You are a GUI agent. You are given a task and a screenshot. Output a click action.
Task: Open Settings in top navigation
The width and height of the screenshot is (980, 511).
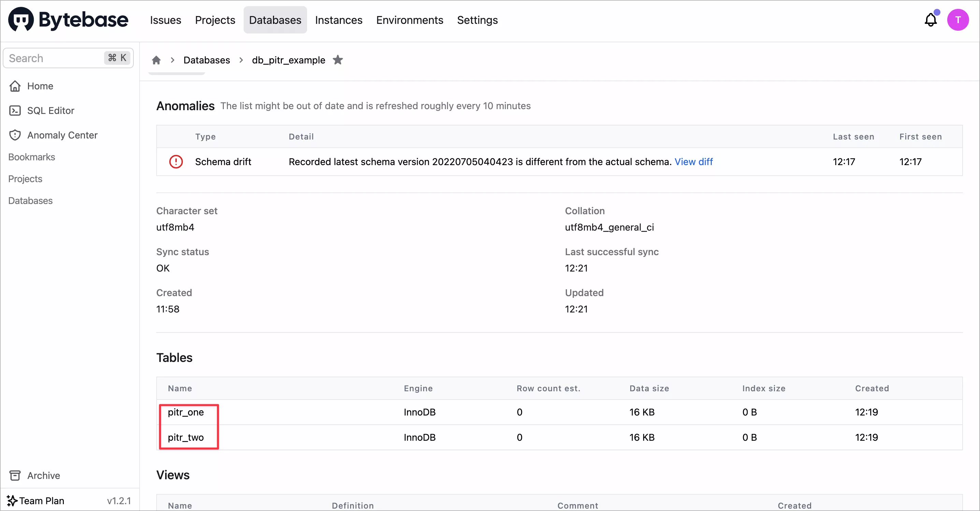tap(477, 20)
